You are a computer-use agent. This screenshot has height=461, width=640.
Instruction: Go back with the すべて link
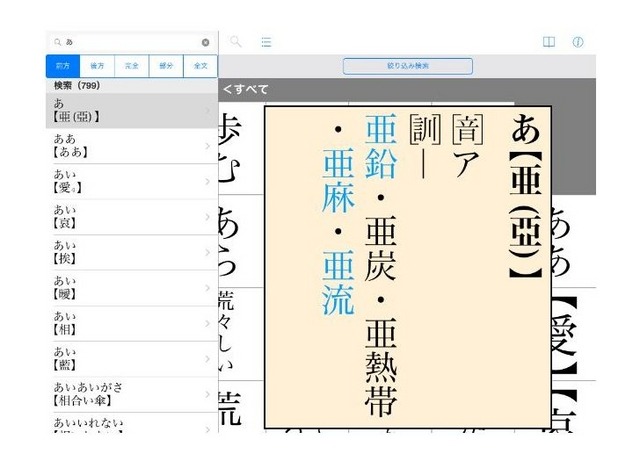tap(245, 89)
